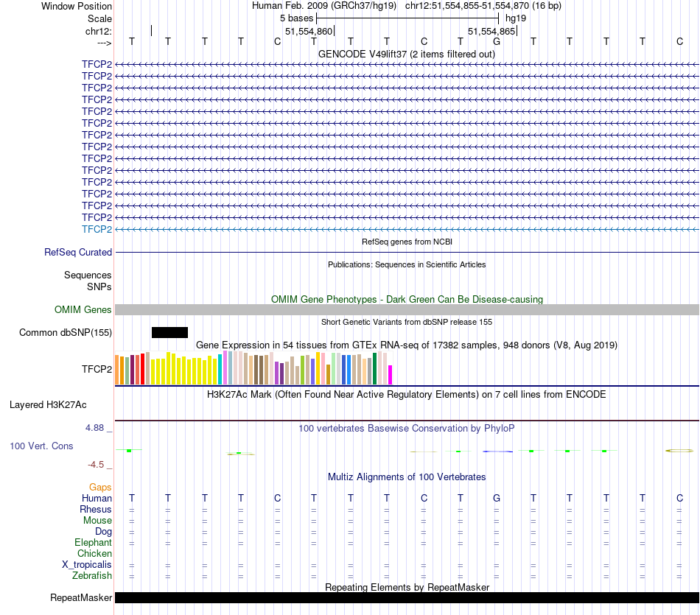Click the X_tropicalis alignment row label
700x615 pixels.
pos(87,565)
